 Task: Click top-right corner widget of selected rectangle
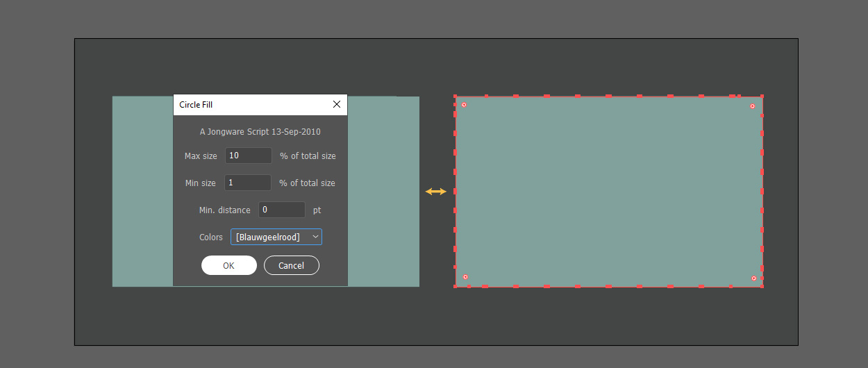pyautogui.click(x=752, y=106)
